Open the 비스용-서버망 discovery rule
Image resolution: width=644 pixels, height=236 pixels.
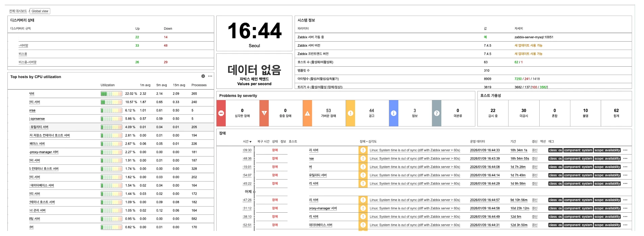point(27,62)
